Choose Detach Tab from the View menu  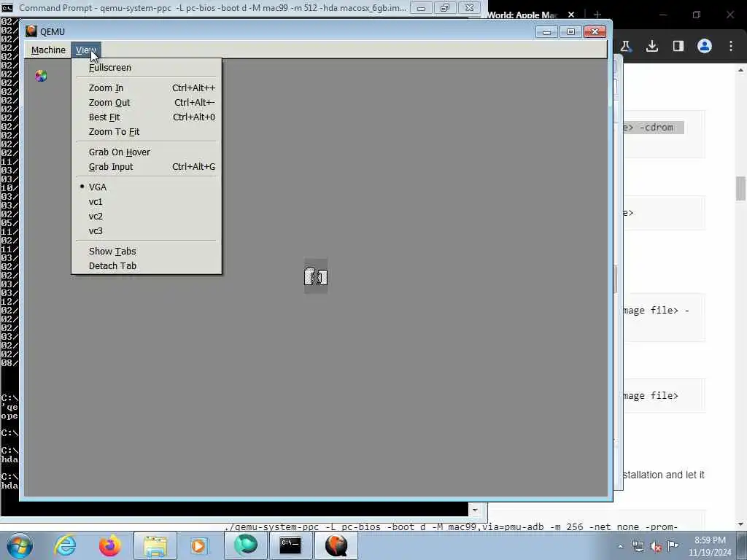point(146,266)
